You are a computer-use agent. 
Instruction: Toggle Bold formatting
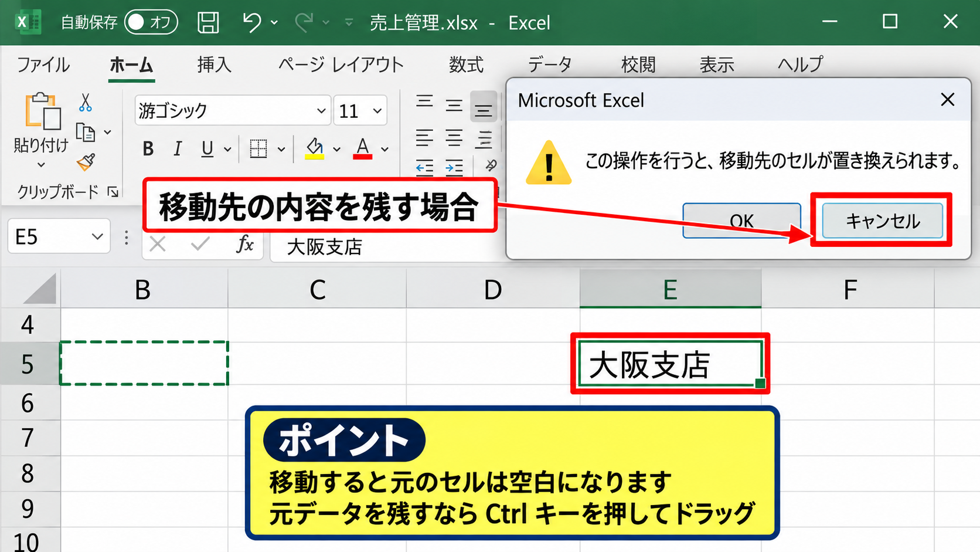148,149
